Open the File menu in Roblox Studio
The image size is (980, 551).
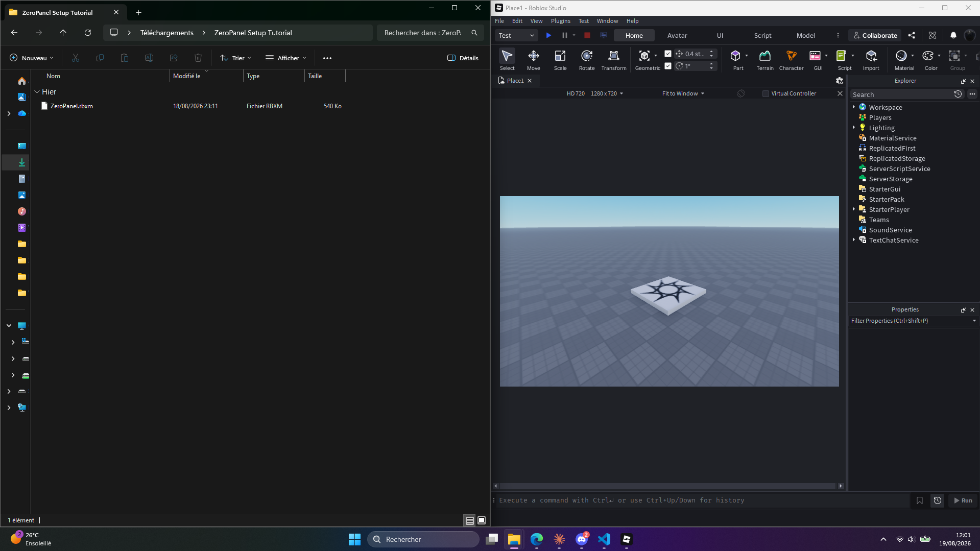click(499, 21)
